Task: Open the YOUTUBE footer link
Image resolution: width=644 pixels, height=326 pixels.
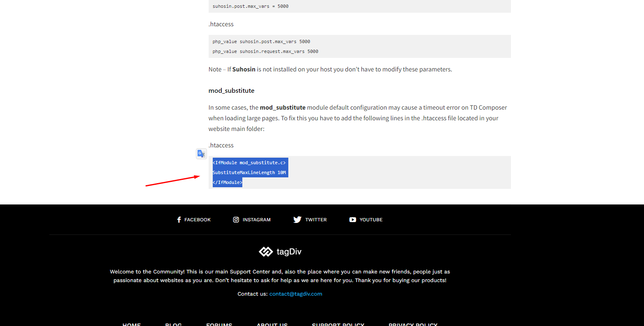Action: (371, 220)
